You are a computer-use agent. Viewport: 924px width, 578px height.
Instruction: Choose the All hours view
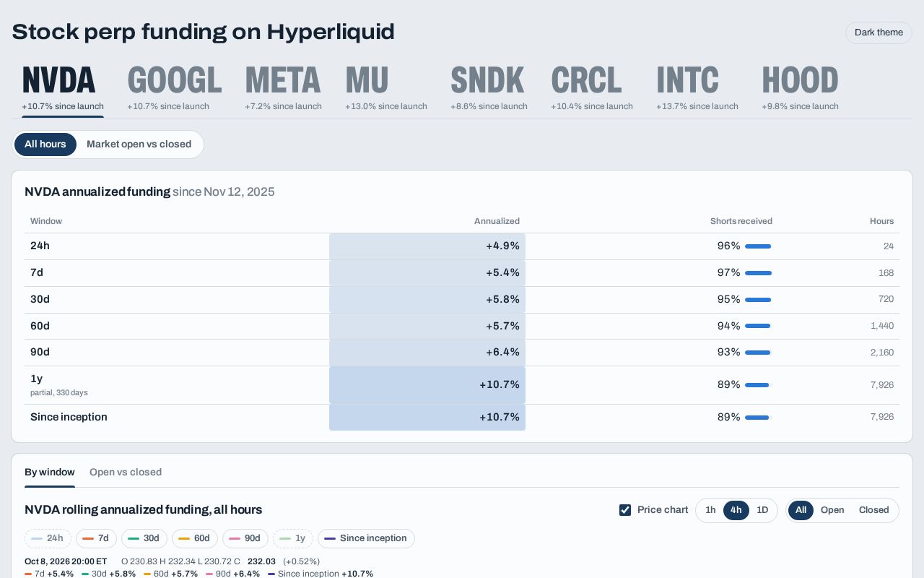[45, 144]
